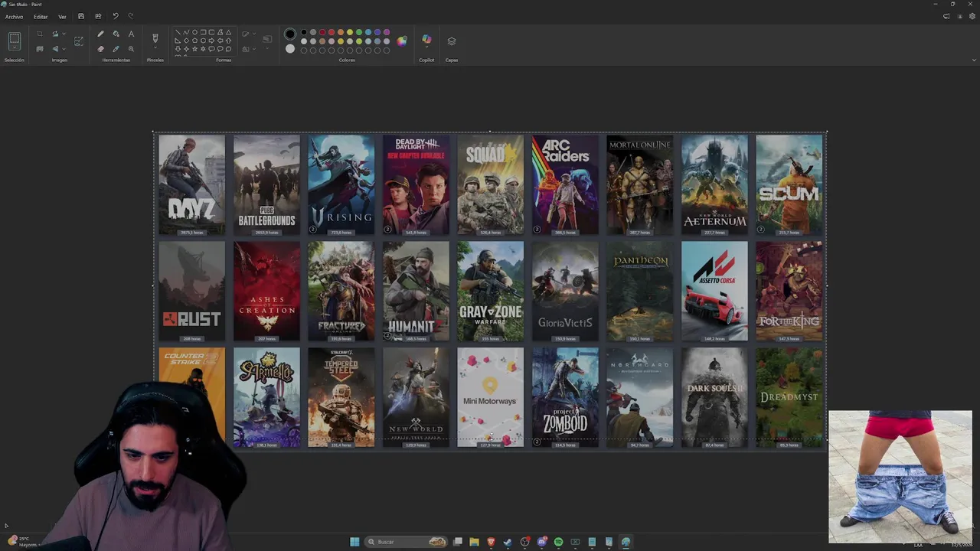Choose the Right arrow shape
Screen dimensions: 980x551
coord(211,41)
